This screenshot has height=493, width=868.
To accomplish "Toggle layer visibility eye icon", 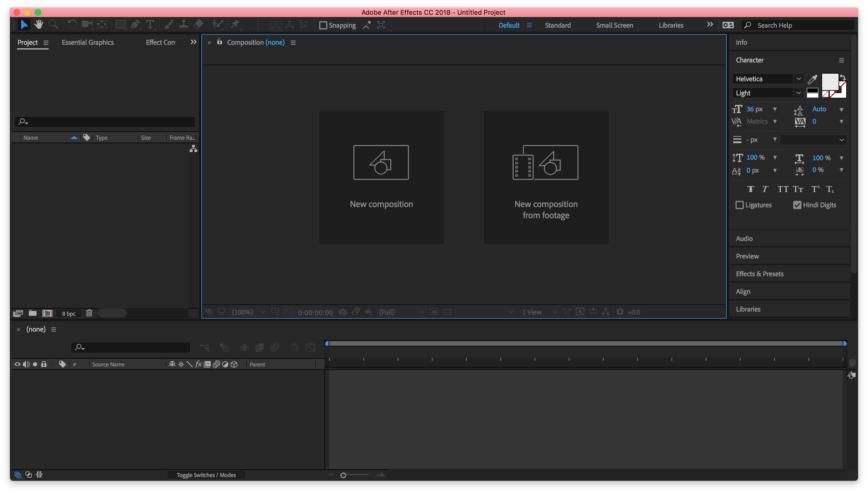I will coord(17,364).
